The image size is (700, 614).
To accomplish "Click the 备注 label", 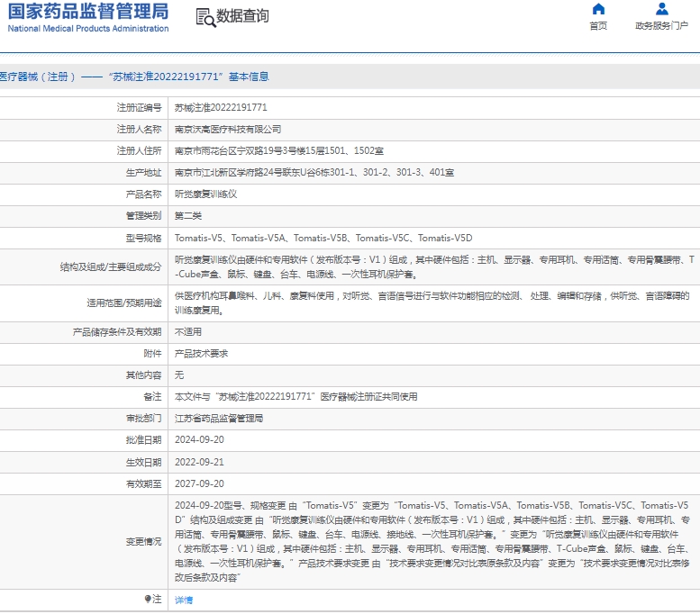I will pos(152,397).
